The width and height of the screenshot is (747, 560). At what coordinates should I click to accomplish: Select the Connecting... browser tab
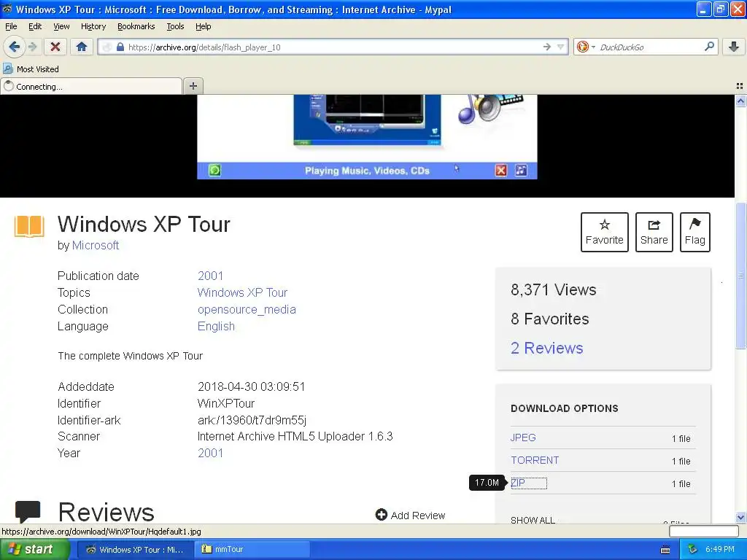(x=91, y=86)
